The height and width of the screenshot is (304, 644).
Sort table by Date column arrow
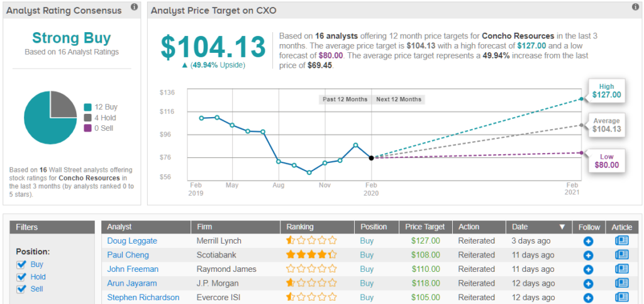pyautogui.click(x=562, y=227)
